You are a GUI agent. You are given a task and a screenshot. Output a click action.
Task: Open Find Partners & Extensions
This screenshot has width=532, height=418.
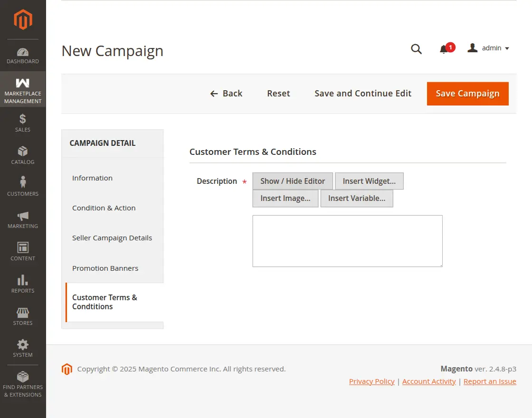pos(23,383)
